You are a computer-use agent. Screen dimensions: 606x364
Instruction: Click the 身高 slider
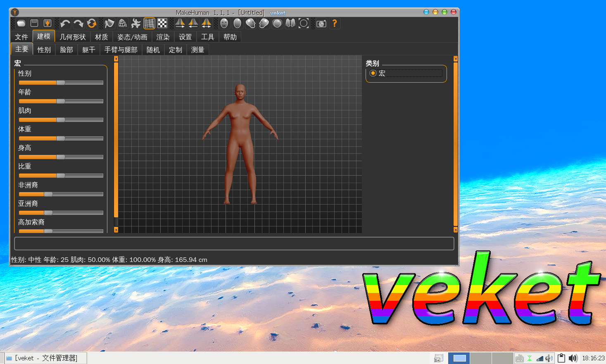[61, 157]
